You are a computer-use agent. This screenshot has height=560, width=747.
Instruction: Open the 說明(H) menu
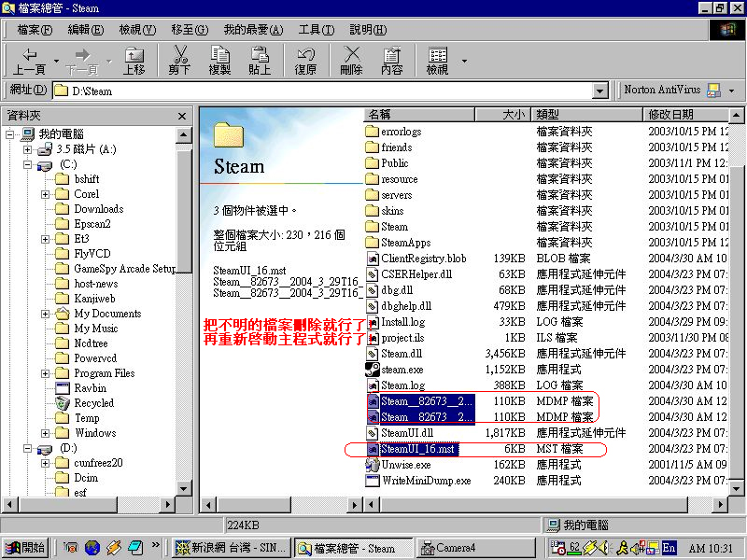click(x=368, y=30)
